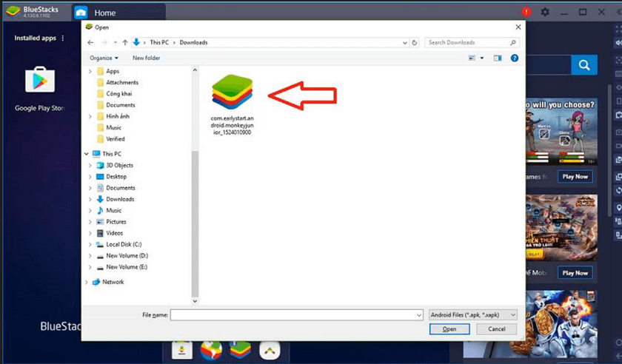Open file dialog Help icon
Viewport: 622px width, 364px height.
515,58
